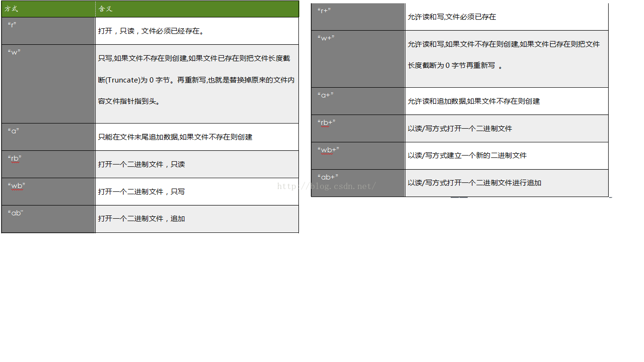Select the "w" mode cell
The height and width of the screenshot is (362, 644).
(48, 84)
